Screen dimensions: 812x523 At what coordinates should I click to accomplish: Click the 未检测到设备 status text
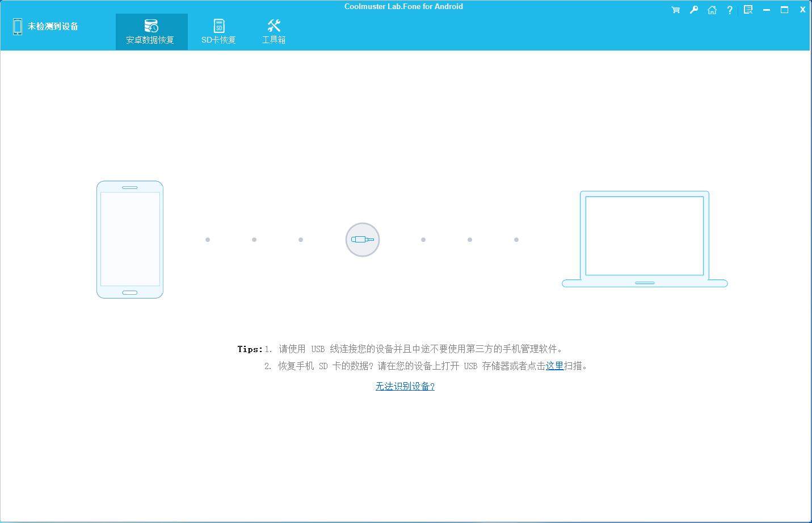(x=53, y=27)
